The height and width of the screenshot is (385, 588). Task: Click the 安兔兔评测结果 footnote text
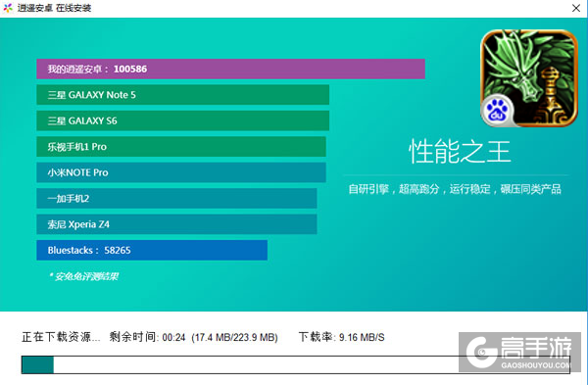point(83,276)
